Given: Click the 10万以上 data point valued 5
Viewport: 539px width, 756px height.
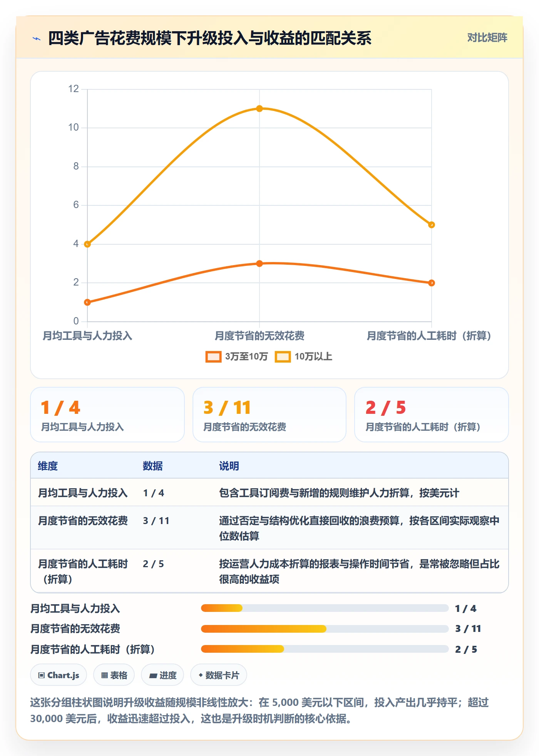Looking at the screenshot, I should pyautogui.click(x=432, y=225).
